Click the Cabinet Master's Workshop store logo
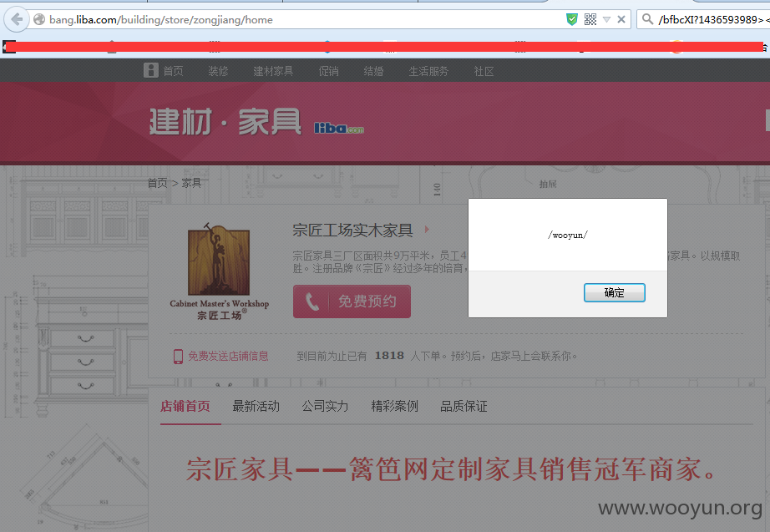770x532 pixels. click(219, 271)
